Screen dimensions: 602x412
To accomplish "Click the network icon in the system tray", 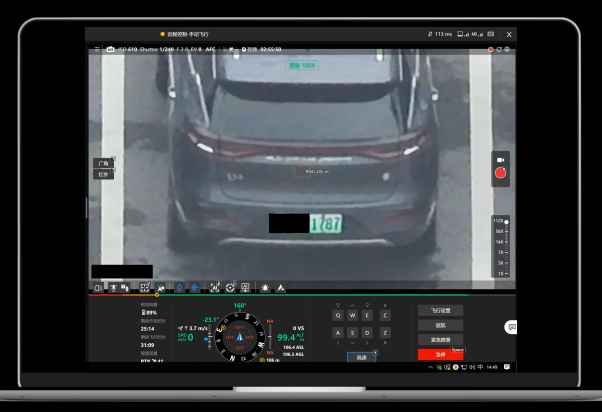I will pos(464,367).
